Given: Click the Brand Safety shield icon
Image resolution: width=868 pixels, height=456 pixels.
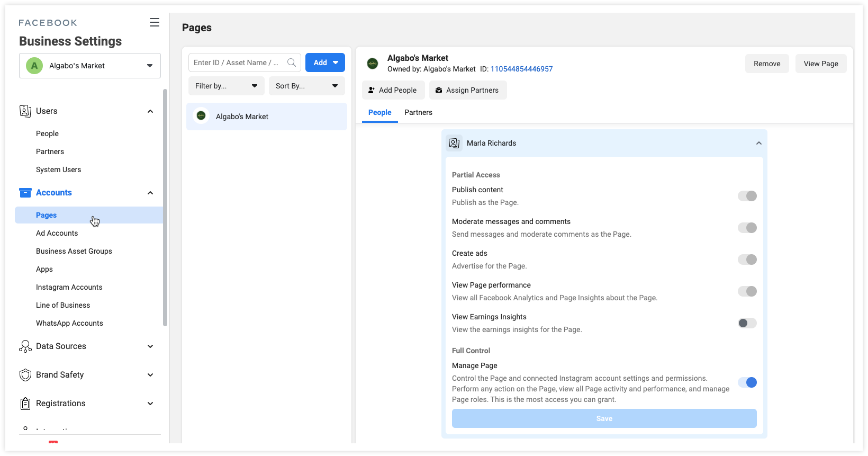Looking at the screenshot, I should coord(25,375).
